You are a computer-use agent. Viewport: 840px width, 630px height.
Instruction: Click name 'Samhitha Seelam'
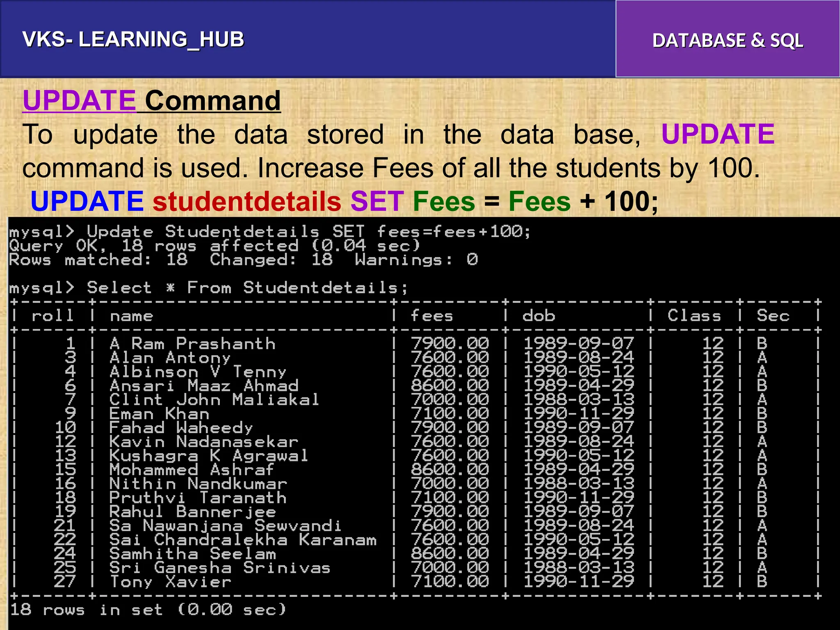coord(193,554)
